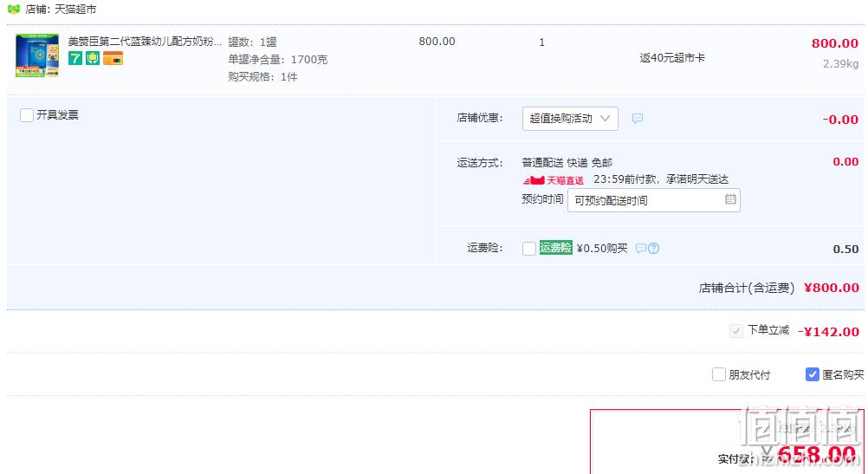Click the 可预约配送时间 delivery time field
The height and width of the screenshot is (474, 868).
pos(654,200)
